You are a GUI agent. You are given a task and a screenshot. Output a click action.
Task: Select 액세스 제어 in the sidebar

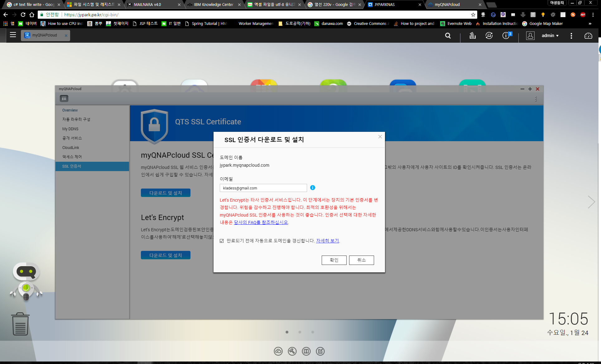click(x=92, y=157)
